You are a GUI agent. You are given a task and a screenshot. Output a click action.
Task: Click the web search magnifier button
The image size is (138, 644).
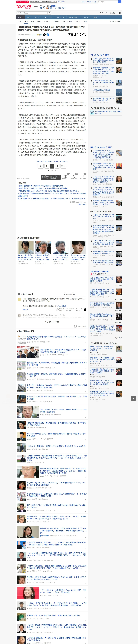click(x=120, y=2)
